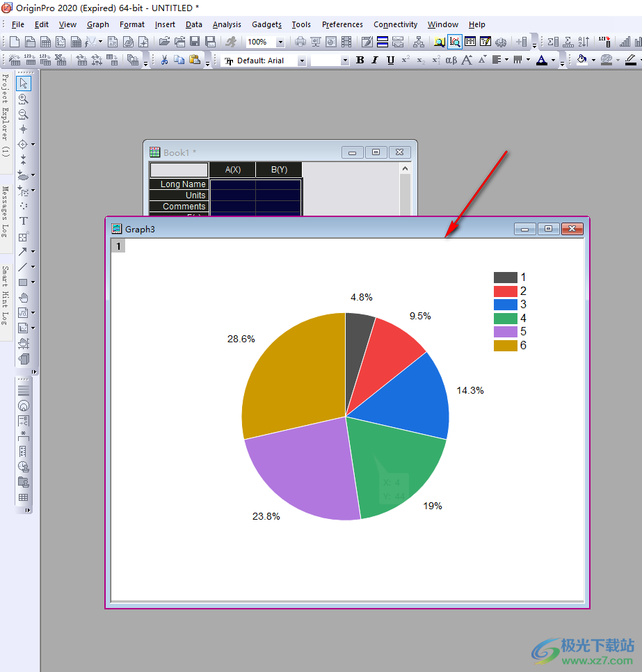This screenshot has height=672, width=642.
Task: Select the Zoom Out magnifier tool
Action: tap(24, 114)
